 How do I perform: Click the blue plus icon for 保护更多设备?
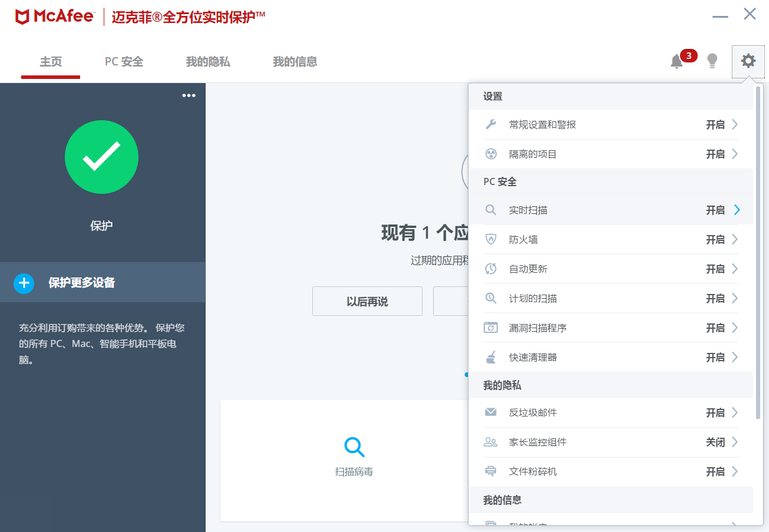click(24, 283)
